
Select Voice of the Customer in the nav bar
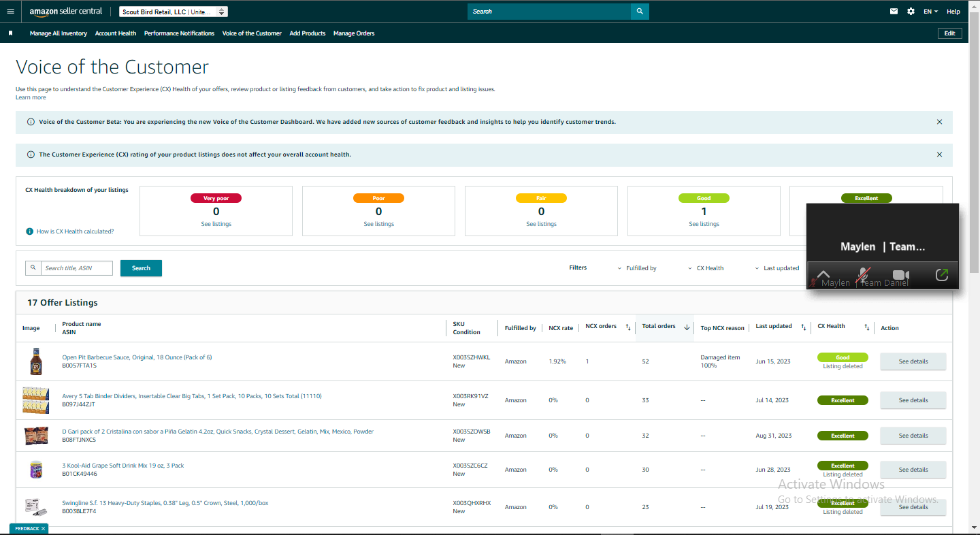click(252, 33)
